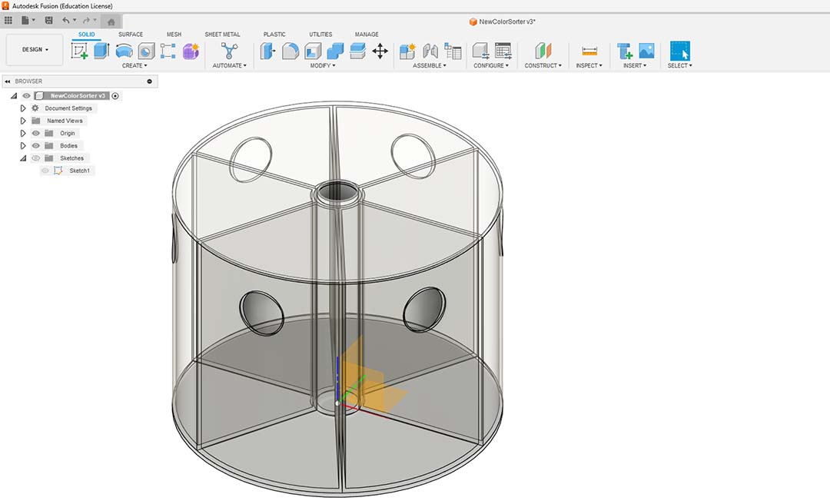Image resolution: width=830 pixels, height=504 pixels.
Task: Go to the Home tab icon
Action: pyautogui.click(x=111, y=22)
